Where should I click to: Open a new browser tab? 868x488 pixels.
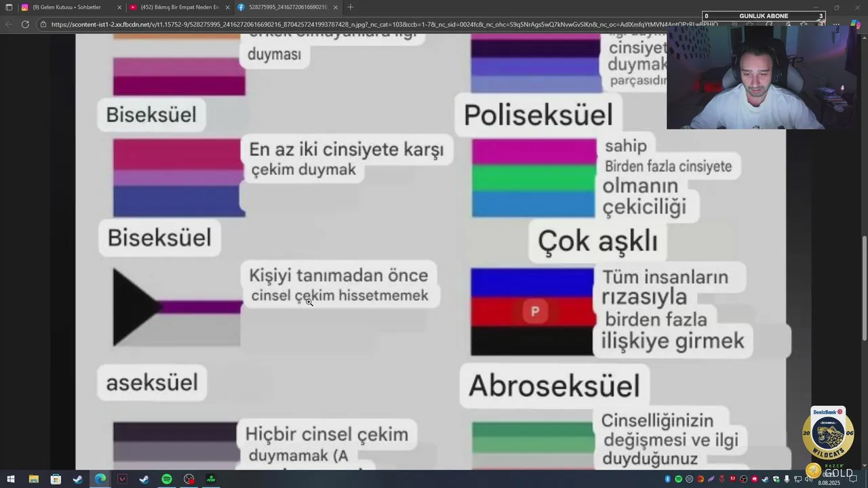tap(350, 7)
